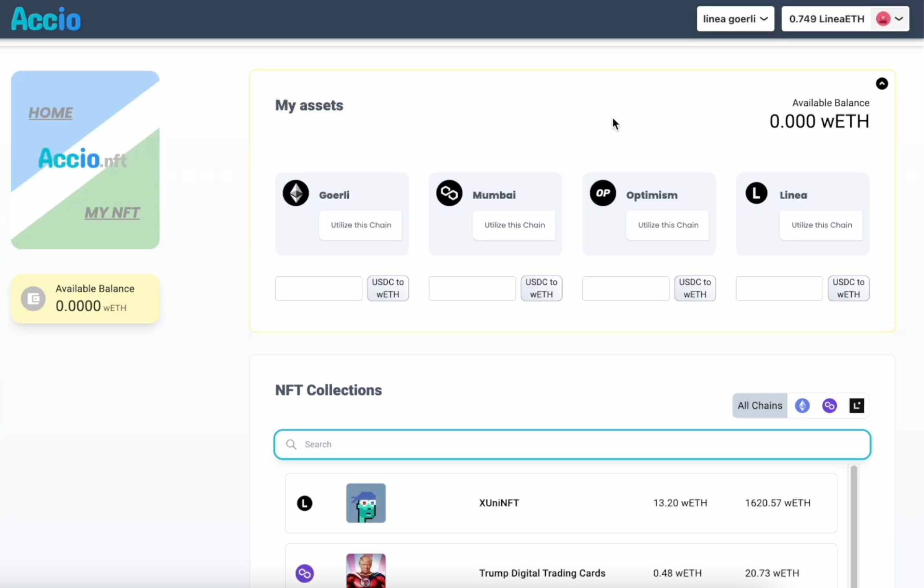Open the linea goerli network dropdown
924x588 pixels.
(735, 19)
